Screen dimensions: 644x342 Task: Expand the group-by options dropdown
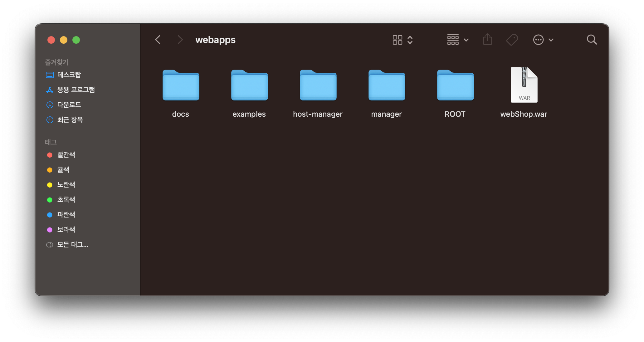(x=458, y=40)
